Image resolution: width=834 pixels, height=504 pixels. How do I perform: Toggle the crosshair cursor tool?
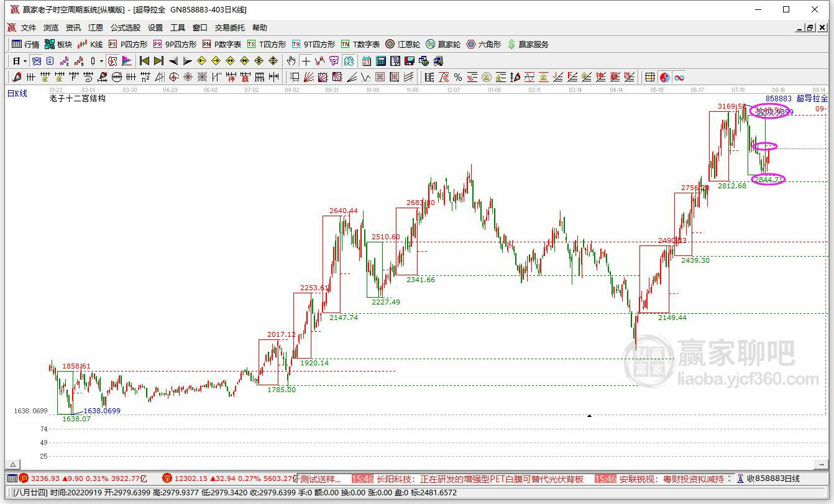[x=305, y=61]
